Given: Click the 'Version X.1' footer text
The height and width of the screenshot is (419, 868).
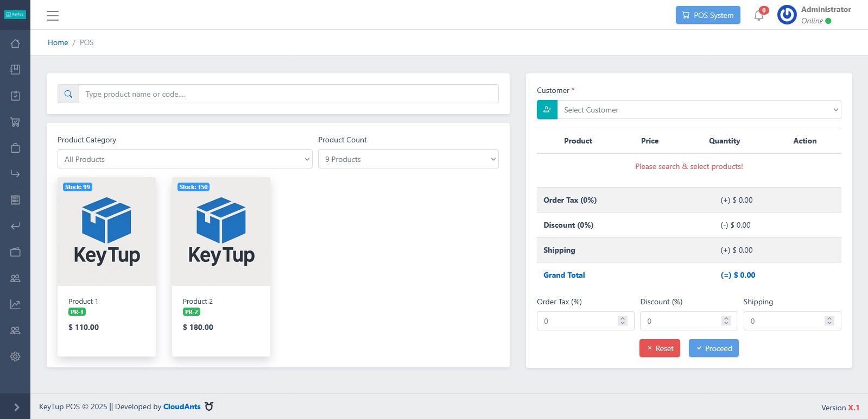Looking at the screenshot, I should 840,408.
